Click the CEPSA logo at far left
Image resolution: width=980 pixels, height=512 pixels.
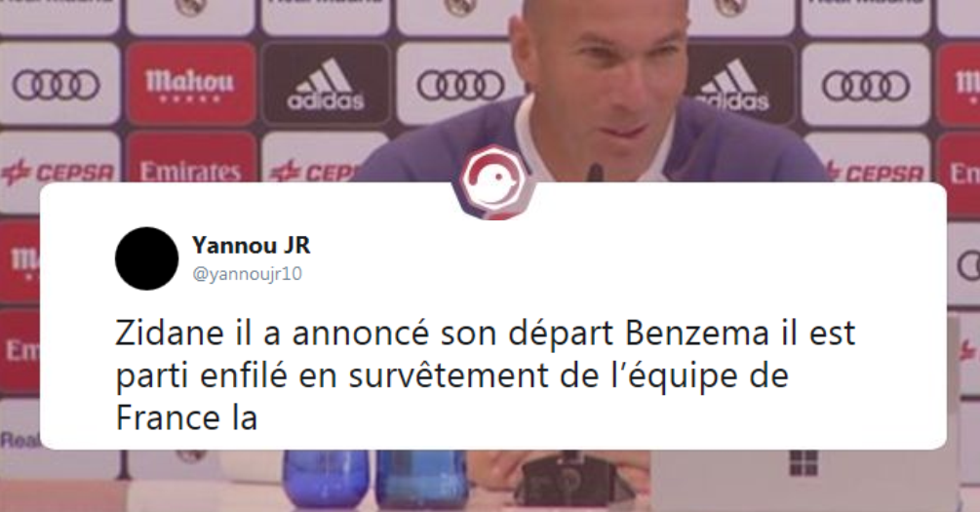click(58, 172)
